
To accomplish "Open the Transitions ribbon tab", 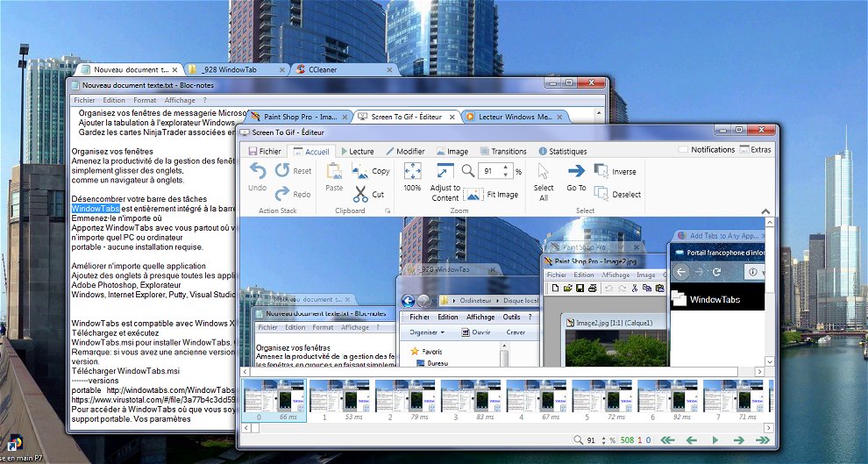I will pyautogui.click(x=503, y=151).
